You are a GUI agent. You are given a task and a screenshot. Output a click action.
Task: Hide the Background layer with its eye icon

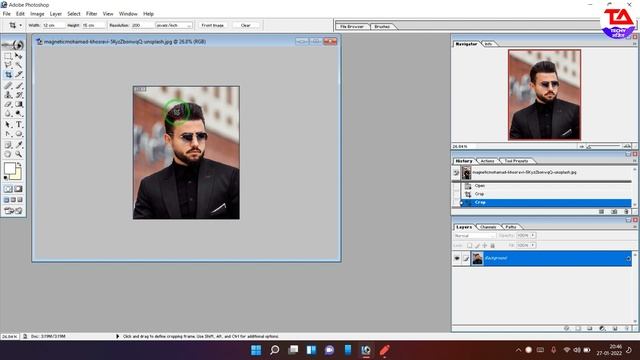click(x=457, y=258)
